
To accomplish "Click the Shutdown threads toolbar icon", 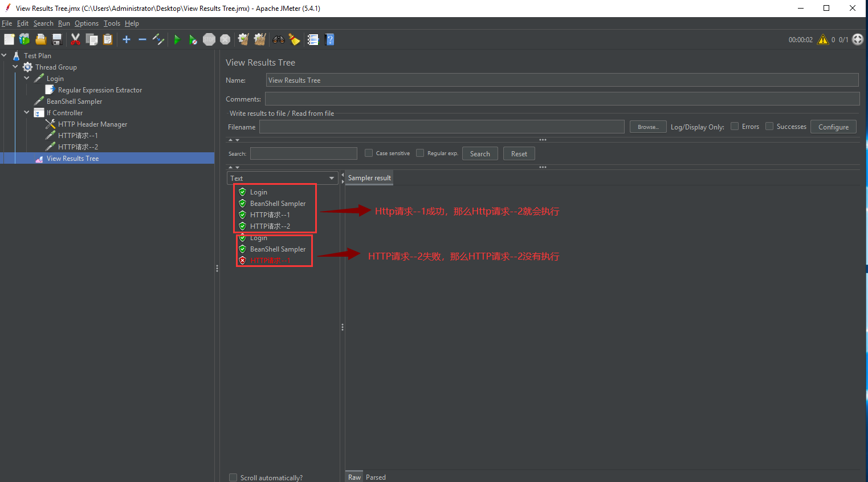I will [225, 39].
